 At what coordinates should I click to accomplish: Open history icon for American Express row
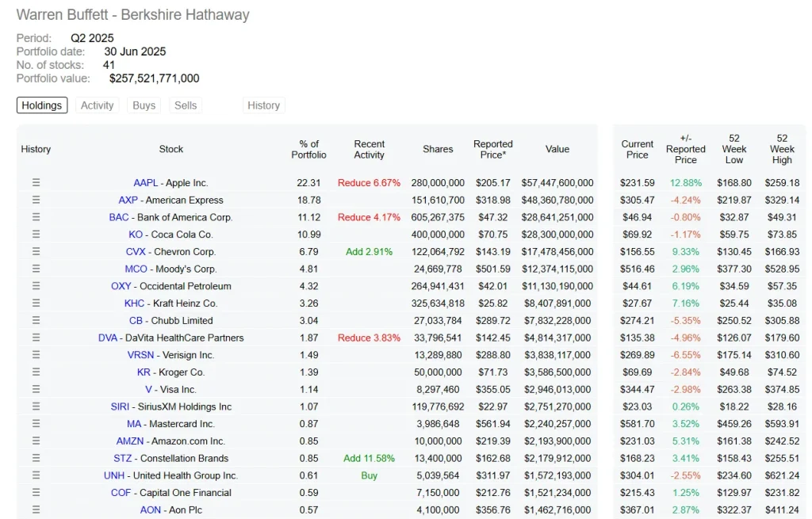pos(36,200)
